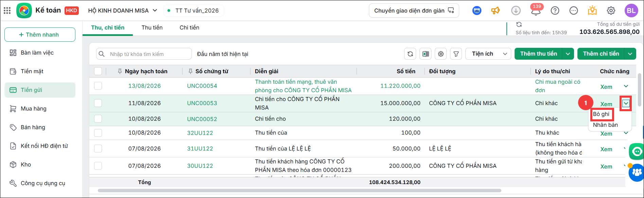Screen dimensions: 644x198
Task: Click the search magnifier icon
Action: (x=101, y=54)
